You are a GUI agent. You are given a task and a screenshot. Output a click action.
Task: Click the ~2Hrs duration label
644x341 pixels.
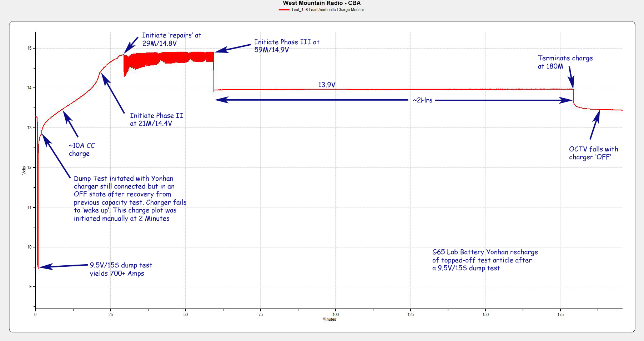click(422, 100)
